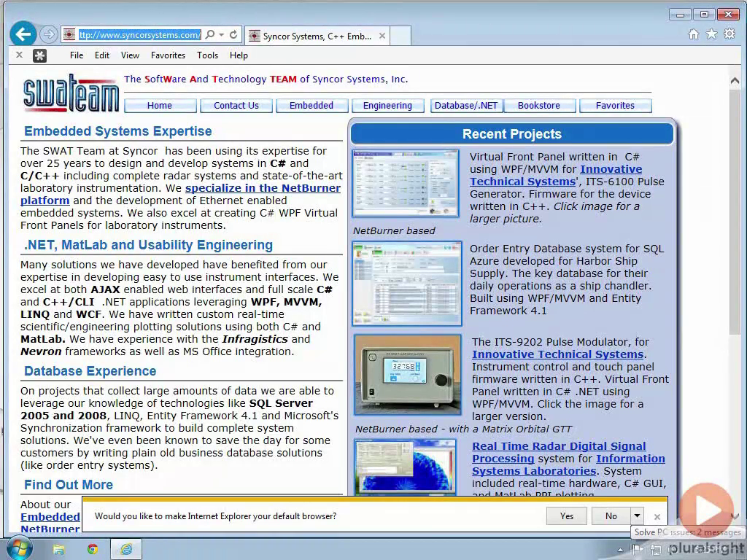Screen dimensions: 747x560
Task: Open the View menu
Action: tap(130, 55)
